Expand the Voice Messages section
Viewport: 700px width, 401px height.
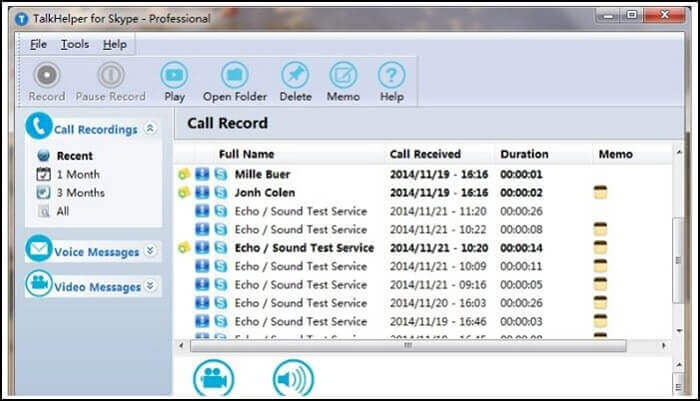[150, 251]
